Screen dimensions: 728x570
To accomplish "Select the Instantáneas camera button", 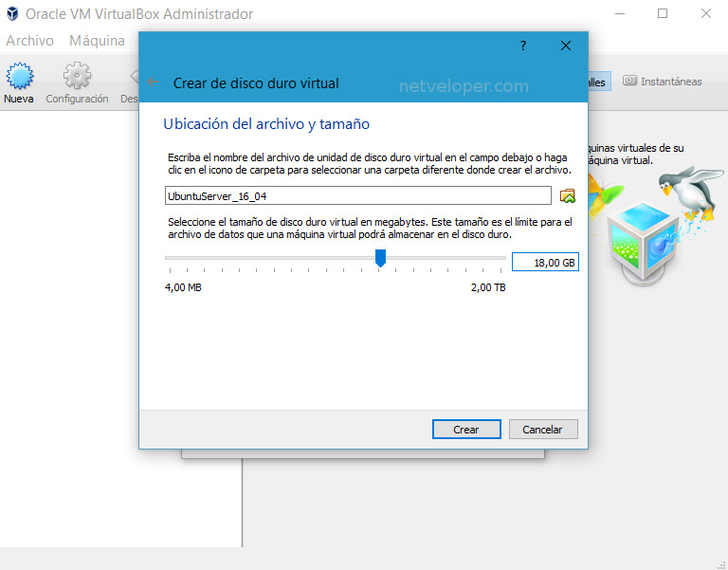I will [x=662, y=82].
